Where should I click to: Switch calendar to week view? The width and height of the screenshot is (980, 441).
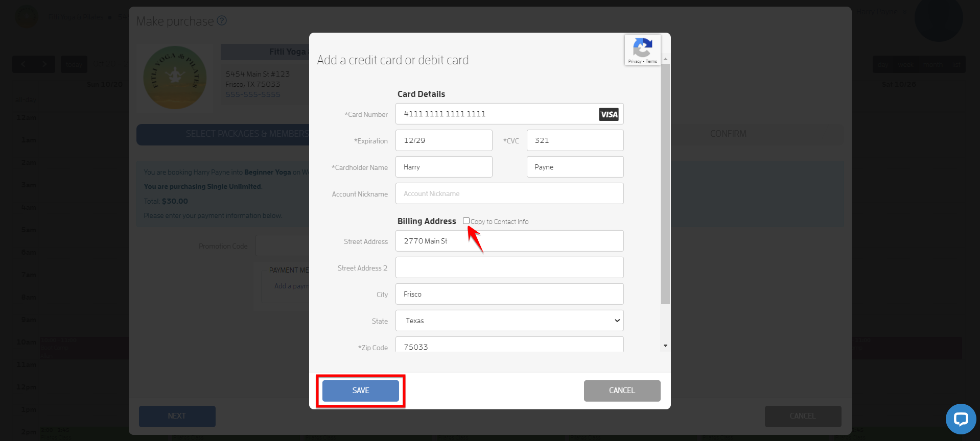coord(905,64)
